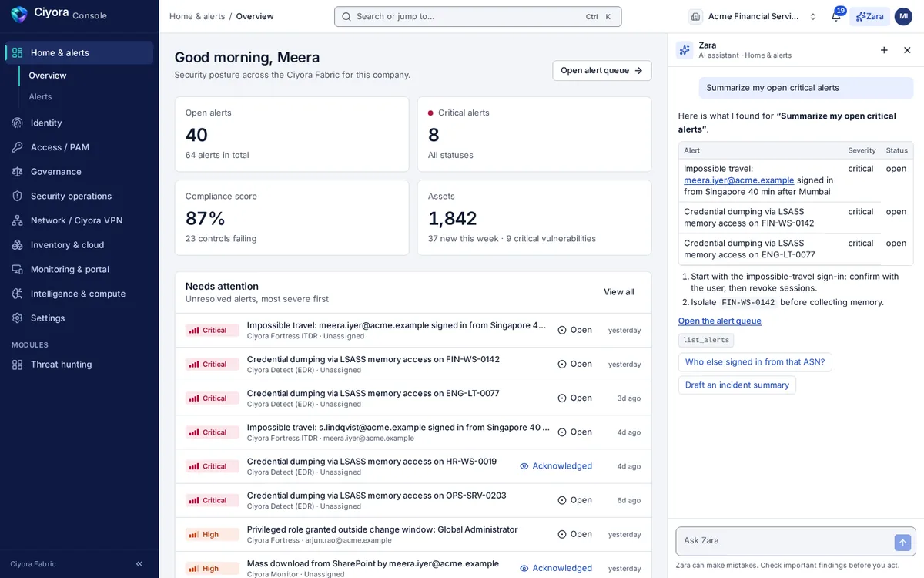Click Open status on FIN-WS-0142 alert row
This screenshot has height=578, width=924.
pos(574,364)
